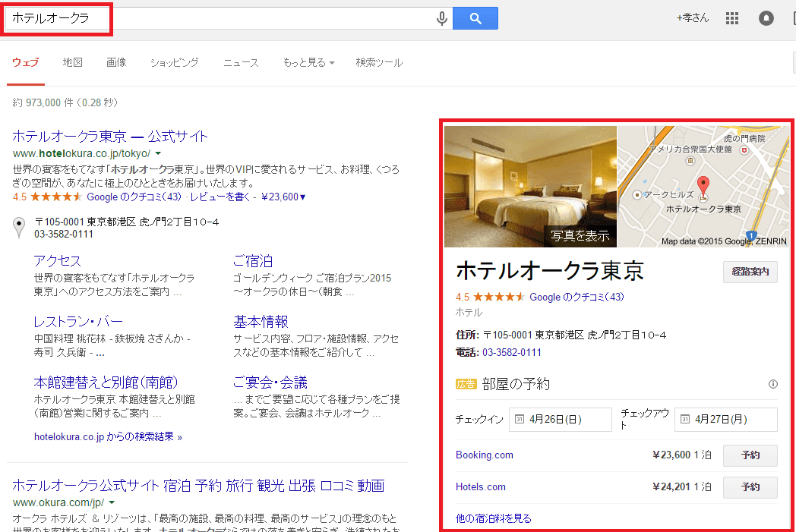
Task: Click the gray location pin beside address
Action: pyautogui.click(x=19, y=228)
